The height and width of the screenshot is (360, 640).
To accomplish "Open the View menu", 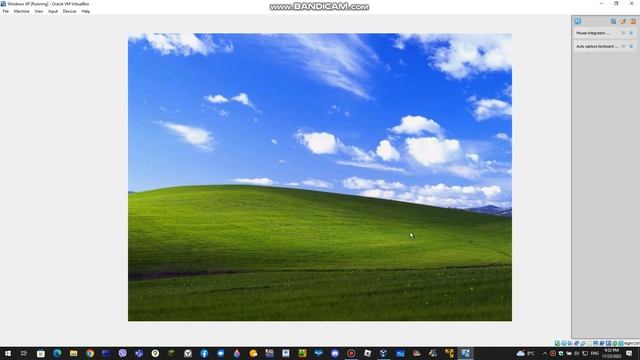I will click(38, 11).
